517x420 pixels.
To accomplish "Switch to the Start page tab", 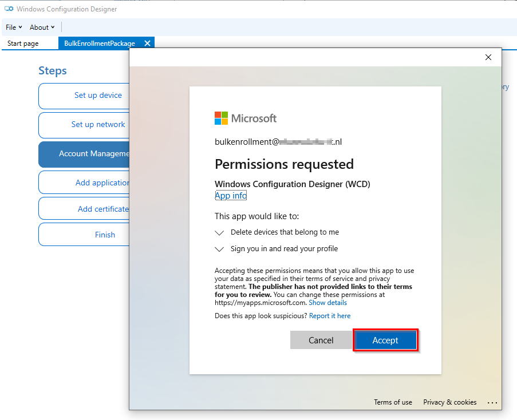I will pyautogui.click(x=23, y=43).
